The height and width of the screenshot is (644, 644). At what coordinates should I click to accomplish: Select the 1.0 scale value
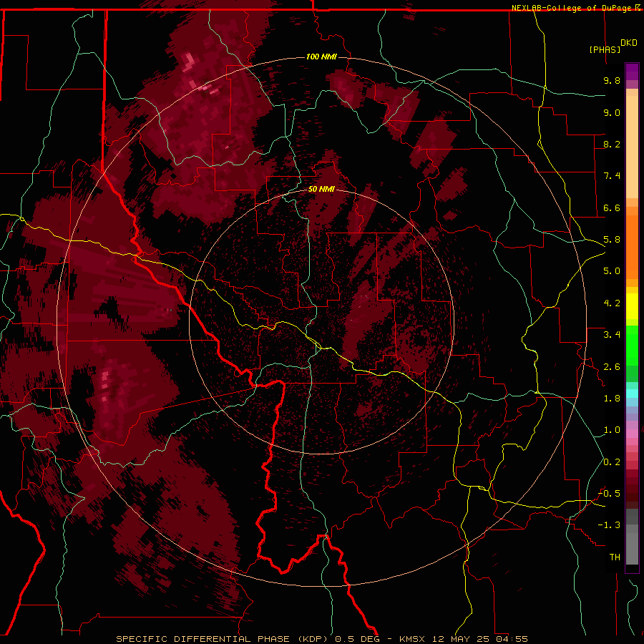point(612,430)
